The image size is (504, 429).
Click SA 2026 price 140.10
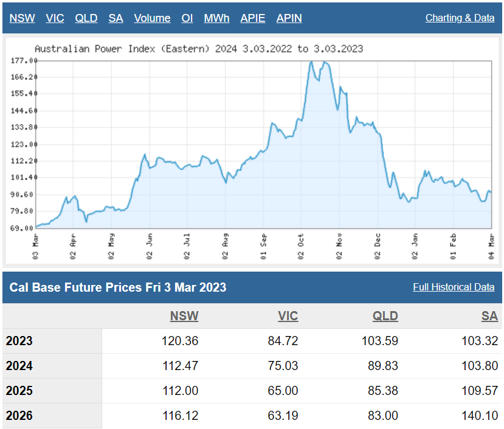pos(480,416)
